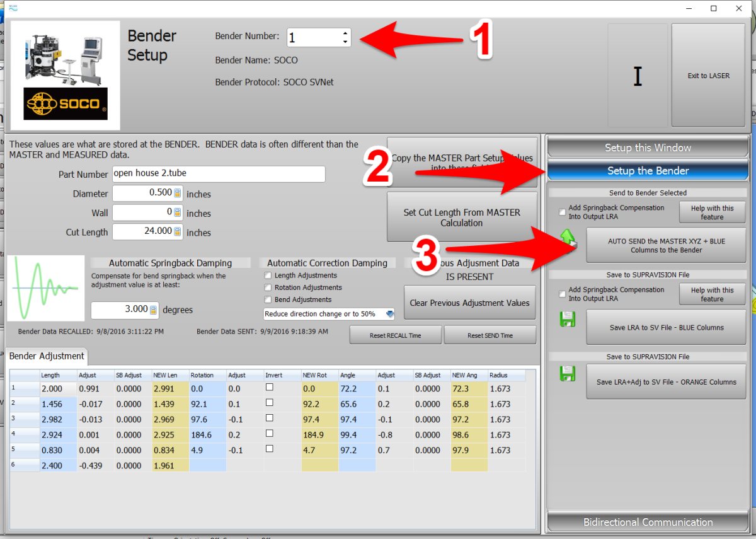Click the calculator icon in the Cut Length field

pyautogui.click(x=178, y=231)
